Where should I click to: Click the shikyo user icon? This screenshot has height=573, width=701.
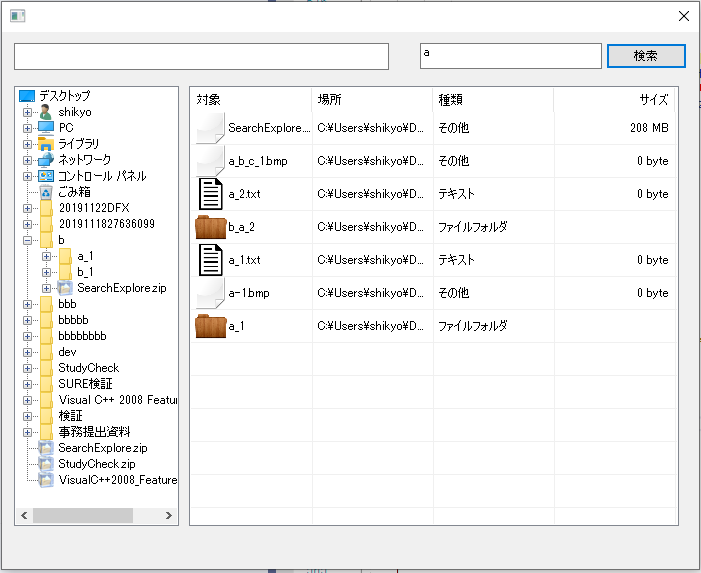coord(46,112)
